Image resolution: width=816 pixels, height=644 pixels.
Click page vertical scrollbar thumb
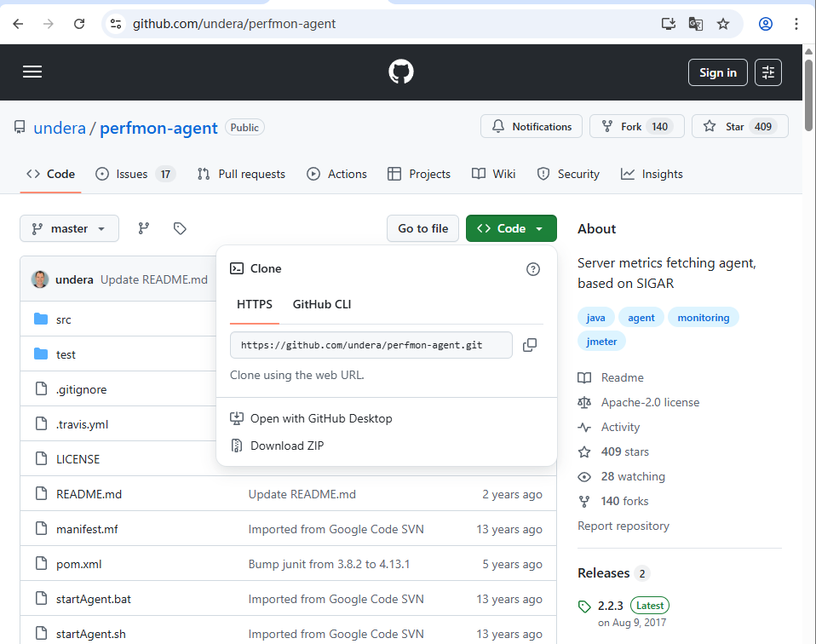click(808, 95)
